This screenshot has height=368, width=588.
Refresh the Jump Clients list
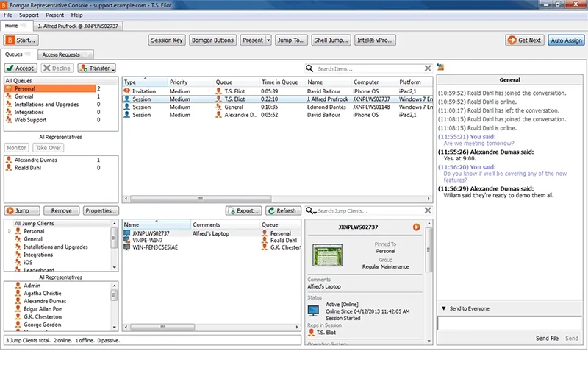pyautogui.click(x=282, y=210)
